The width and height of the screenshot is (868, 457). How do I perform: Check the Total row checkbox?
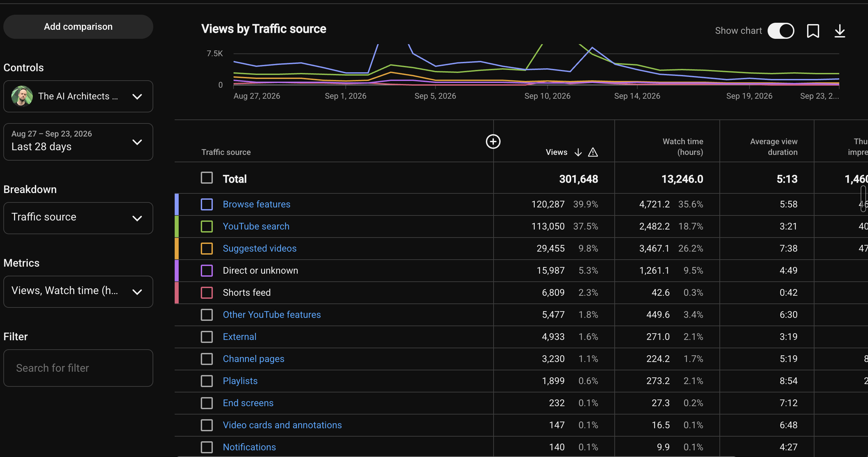[x=206, y=178]
